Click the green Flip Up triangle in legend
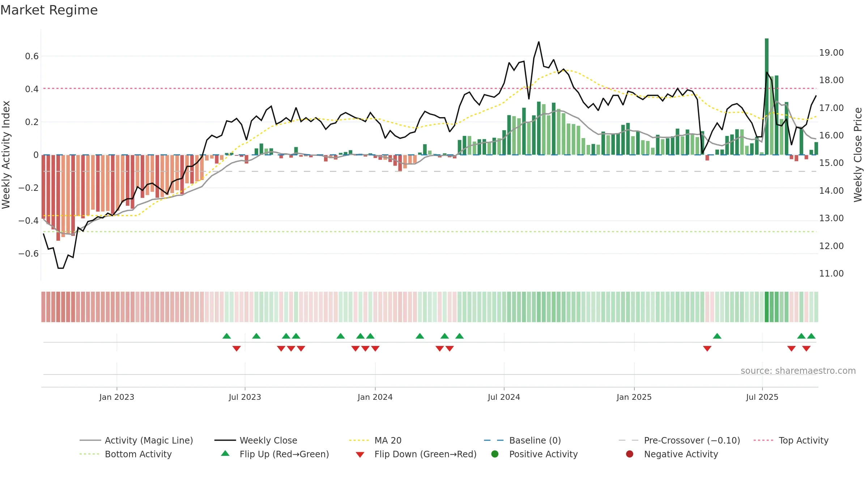868x488 pixels. [x=225, y=453]
